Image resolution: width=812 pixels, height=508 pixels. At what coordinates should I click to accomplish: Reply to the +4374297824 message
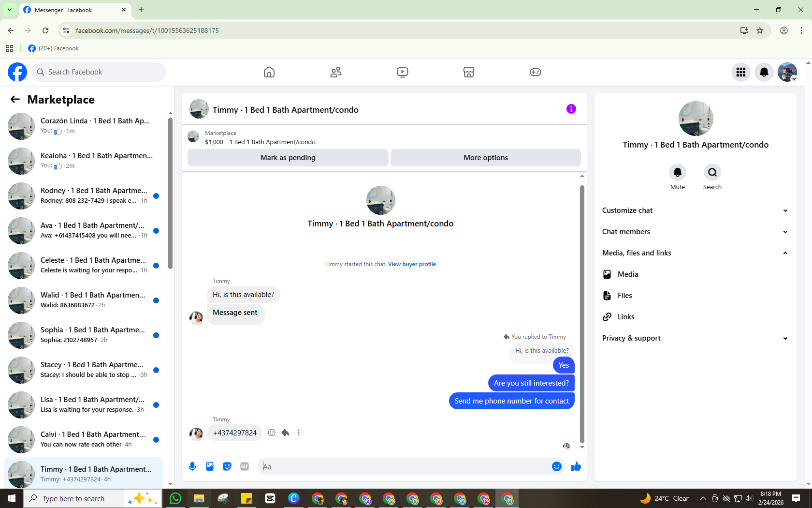(285, 433)
